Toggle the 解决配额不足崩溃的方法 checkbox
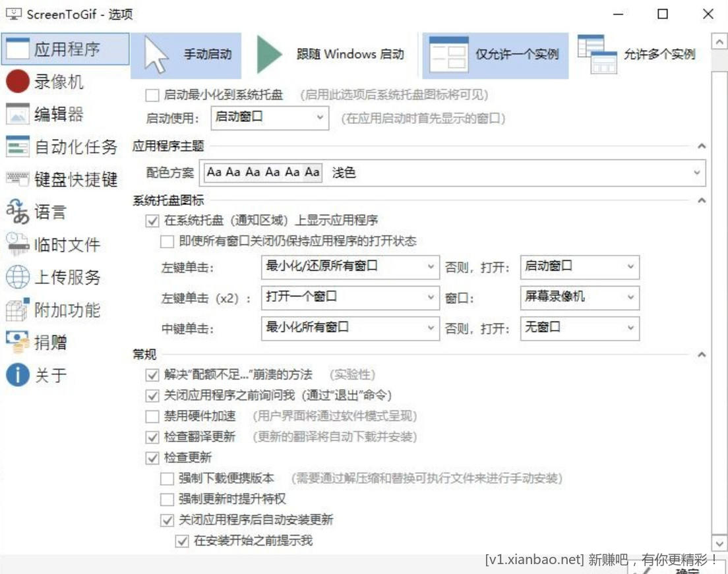 click(152, 375)
